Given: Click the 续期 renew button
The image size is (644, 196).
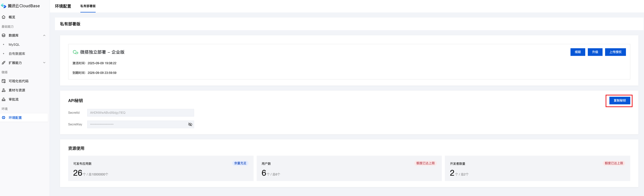Looking at the screenshot, I should pos(578,52).
